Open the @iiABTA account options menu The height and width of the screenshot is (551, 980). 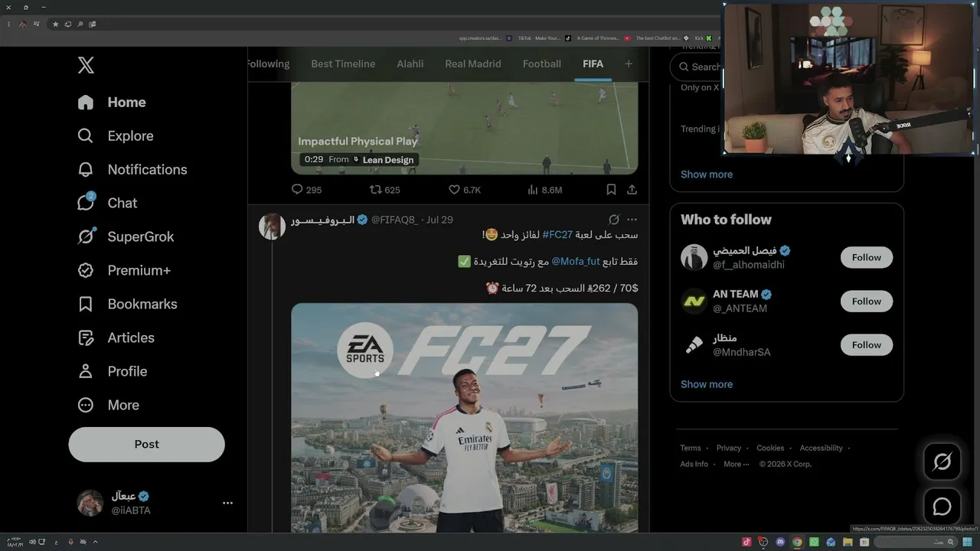(x=227, y=503)
